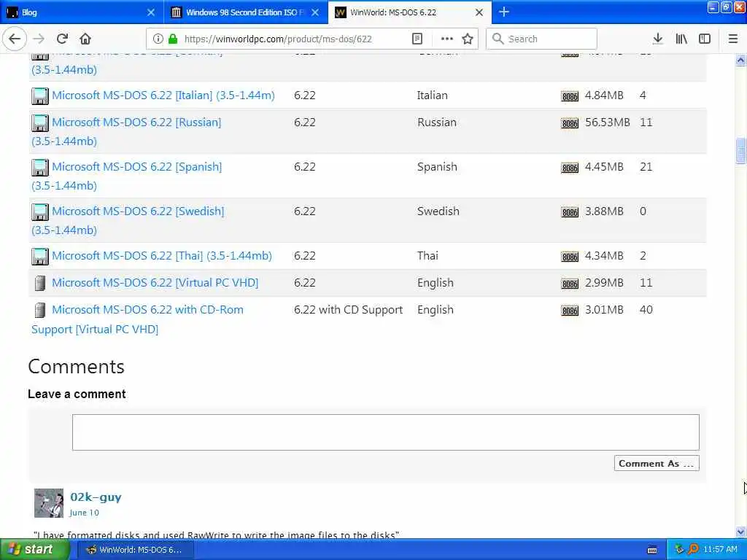This screenshot has width=747, height=560.
Task: Focus the leave a comment text box
Action: 386,432
